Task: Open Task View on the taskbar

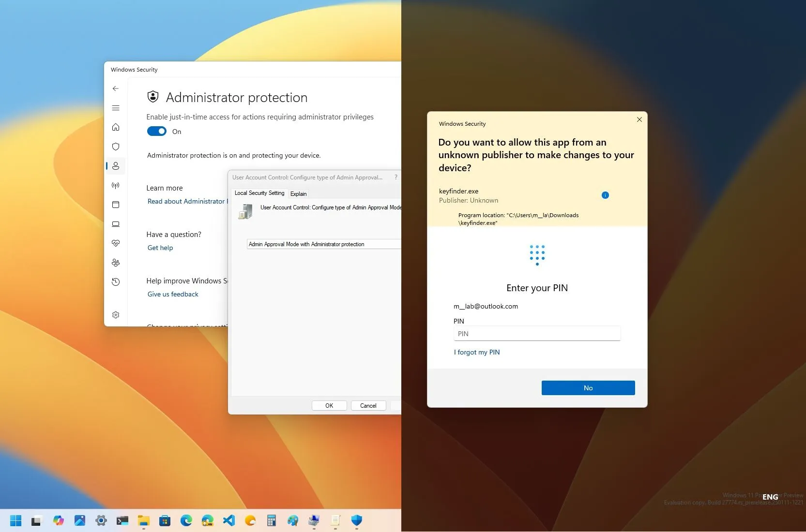Action: [x=37, y=520]
